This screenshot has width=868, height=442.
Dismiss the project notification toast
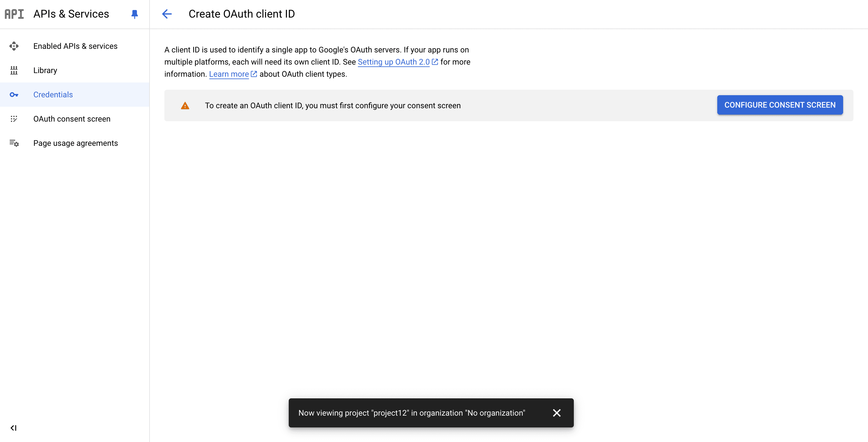[x=557, y=413]
